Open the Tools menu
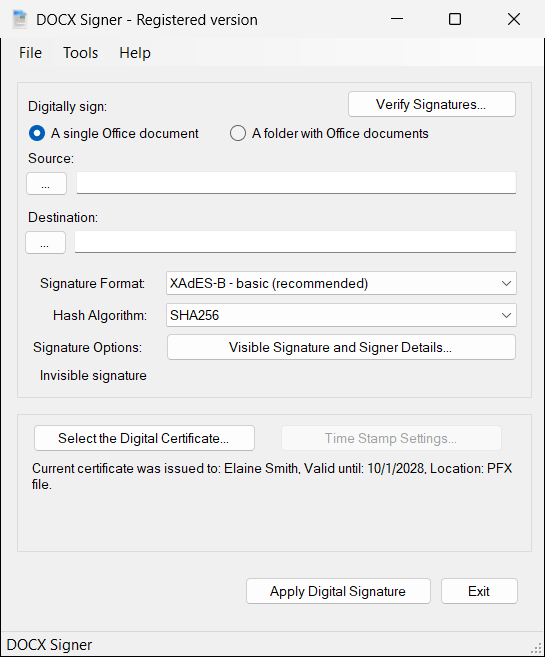 (x=80, y=53)
